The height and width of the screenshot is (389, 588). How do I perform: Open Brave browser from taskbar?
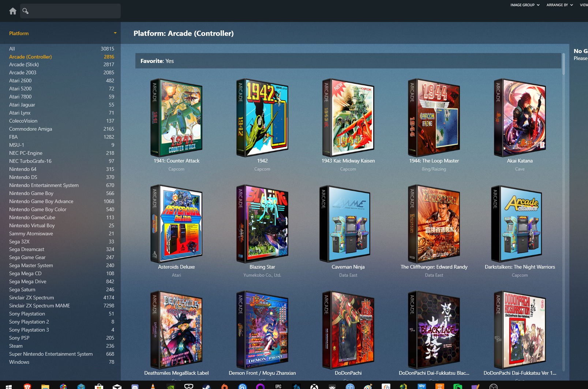pos(27,386)
